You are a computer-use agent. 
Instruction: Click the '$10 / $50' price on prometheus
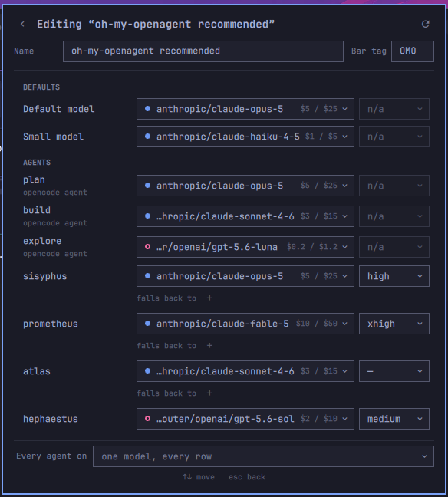click(x=316, y=324)
